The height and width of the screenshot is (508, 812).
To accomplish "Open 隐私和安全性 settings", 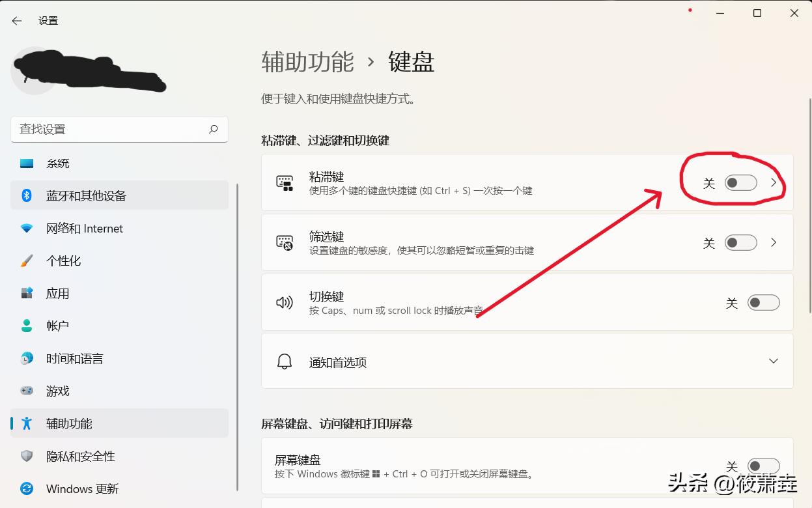I will point(27,456).
